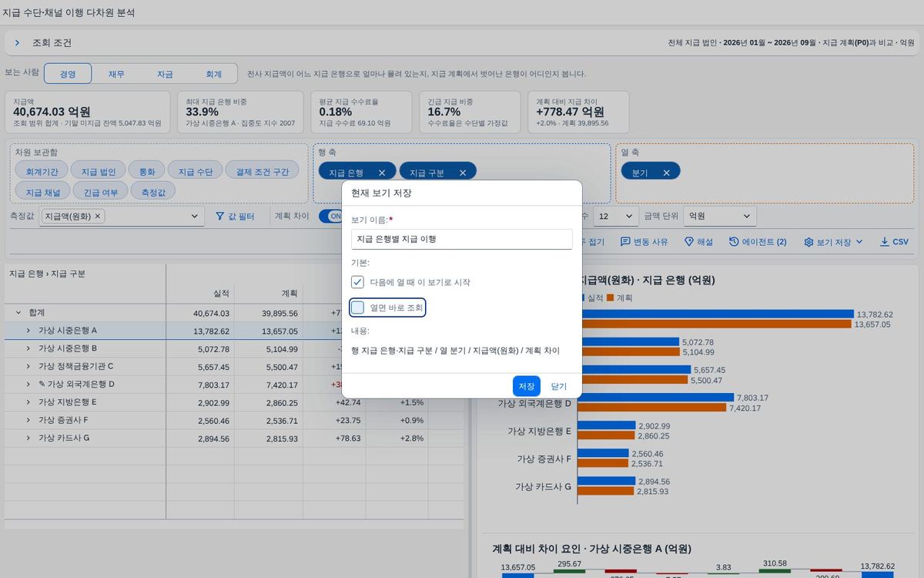This screenshot has height=578, width=924.
Task: Open the 보기 저장 dropdown menu
Action: coord(860,242)
